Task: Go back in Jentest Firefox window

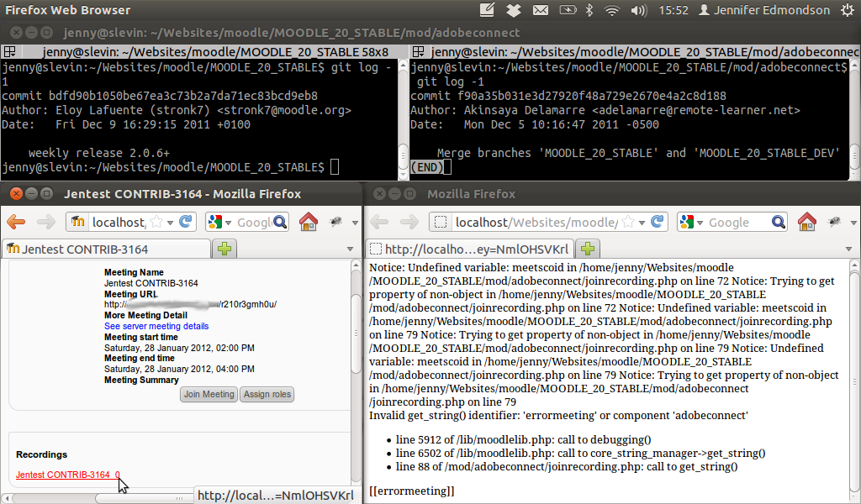Action: (x=17, y=222)
